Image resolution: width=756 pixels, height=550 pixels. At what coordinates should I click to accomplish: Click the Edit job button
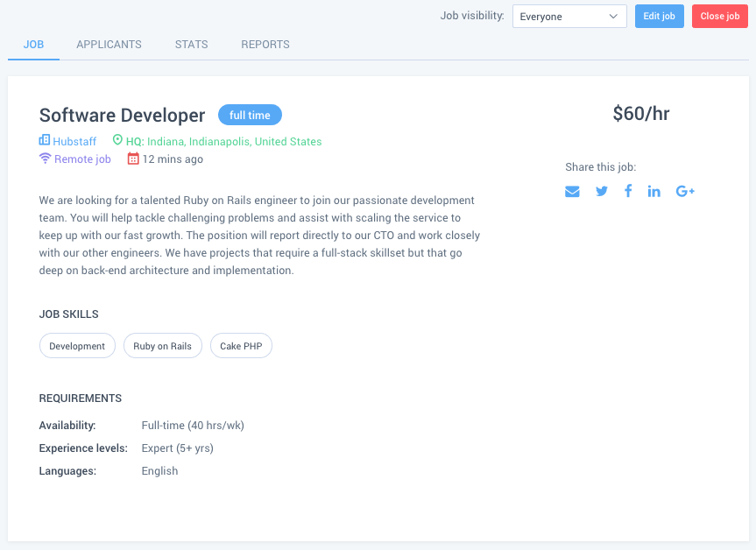coord(659,17)
